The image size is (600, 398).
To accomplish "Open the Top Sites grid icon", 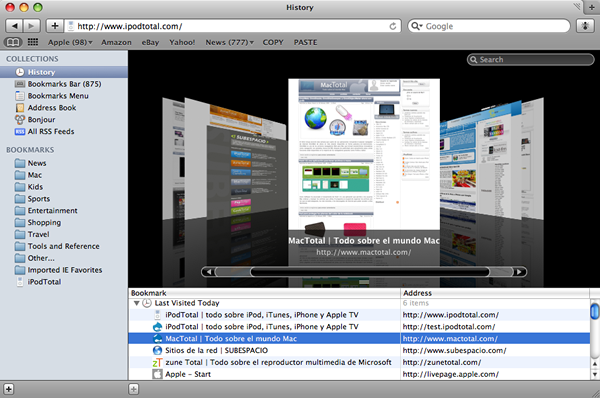I will click(33, 42).
